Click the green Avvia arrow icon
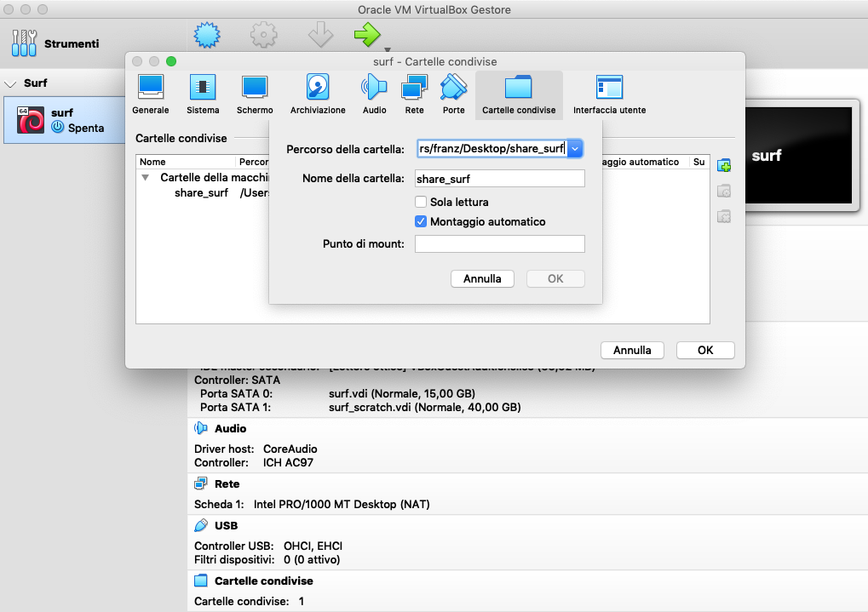This screenshot has height=612, width=868. coord(367,34)
